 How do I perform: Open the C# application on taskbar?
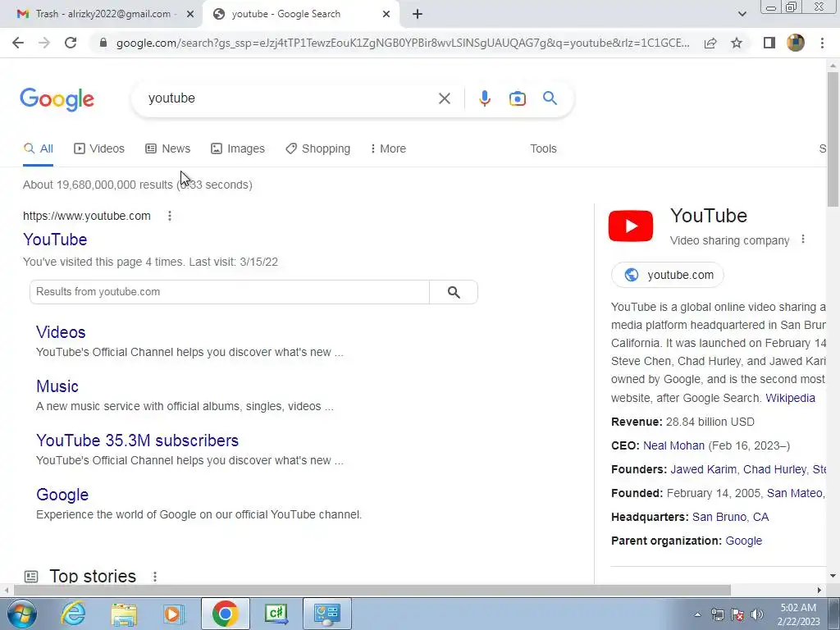coord(276,614)
